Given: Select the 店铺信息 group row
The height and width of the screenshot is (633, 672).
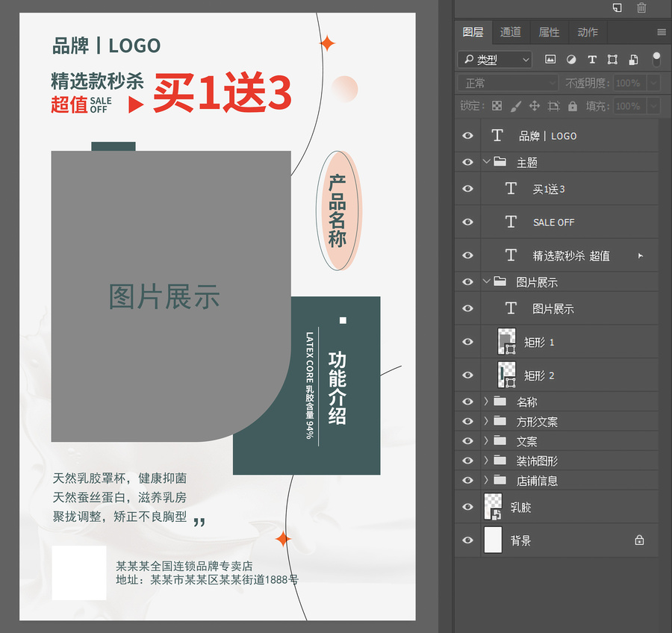Looking at the screenshot, I should 556,480.
